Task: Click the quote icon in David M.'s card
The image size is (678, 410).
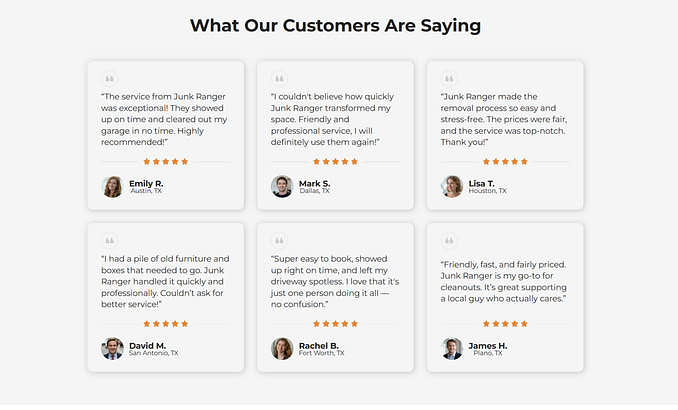Action: coord(110,240)
